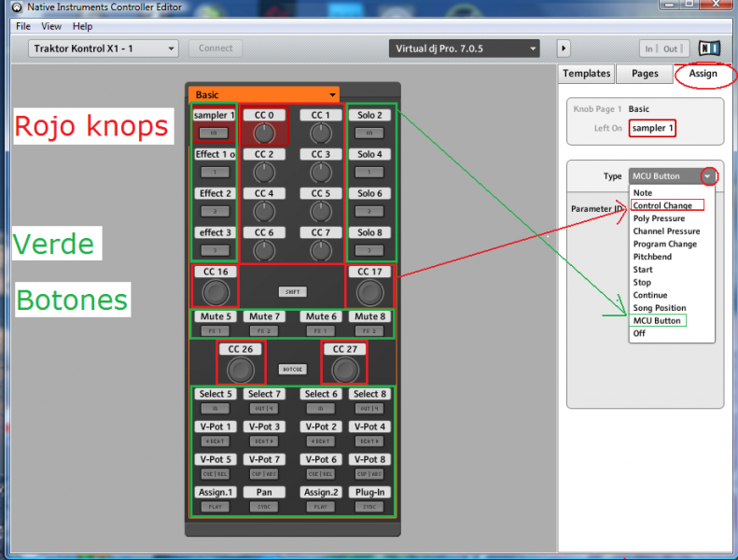Viewport: 738px width, 560px height.
Task: Select the CC 1 knob
Action: click(321, 133)
